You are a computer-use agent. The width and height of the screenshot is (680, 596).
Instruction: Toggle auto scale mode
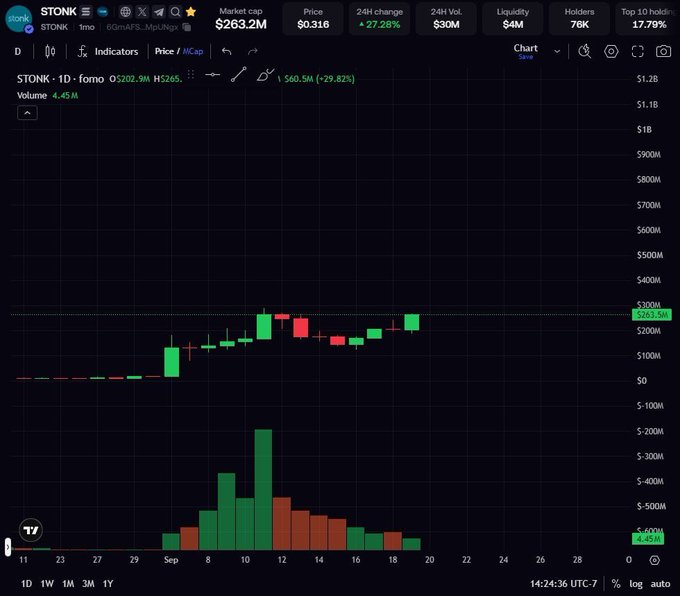tap(660, 584)
